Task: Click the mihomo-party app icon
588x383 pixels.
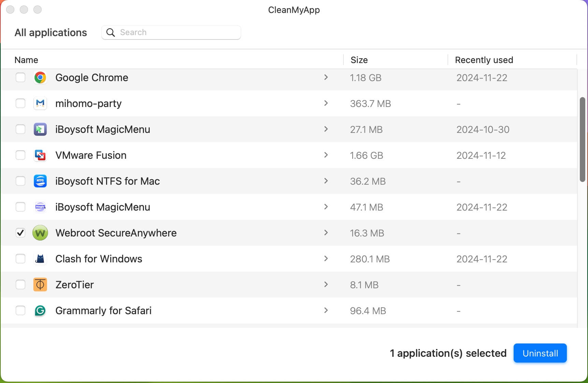Action: click(40, 104)
